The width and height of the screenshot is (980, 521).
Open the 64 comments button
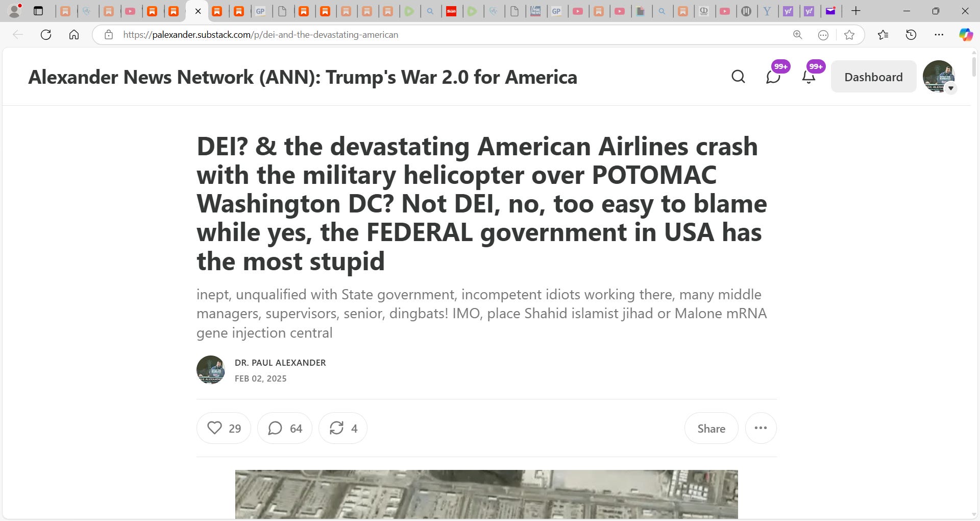point(285,428)
